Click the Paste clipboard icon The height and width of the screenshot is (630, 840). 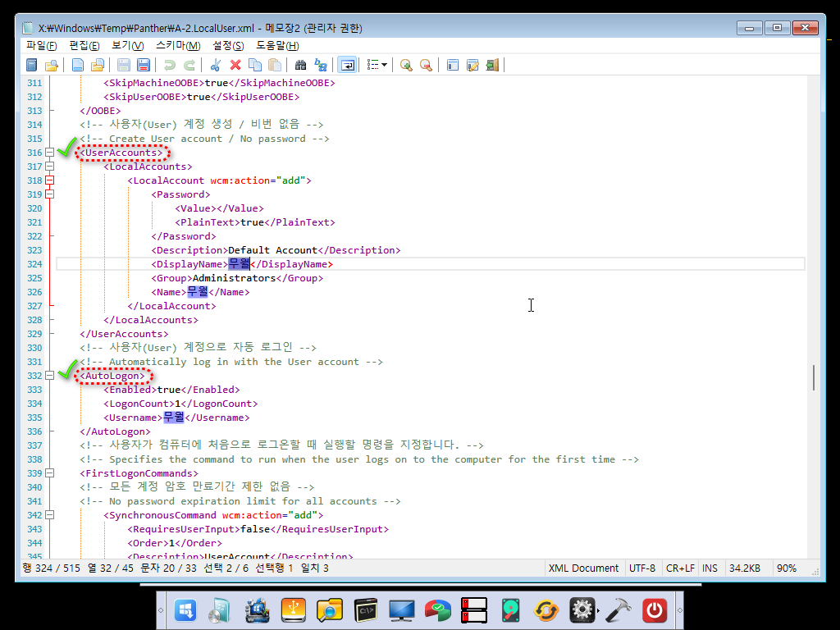pos(275,66)
